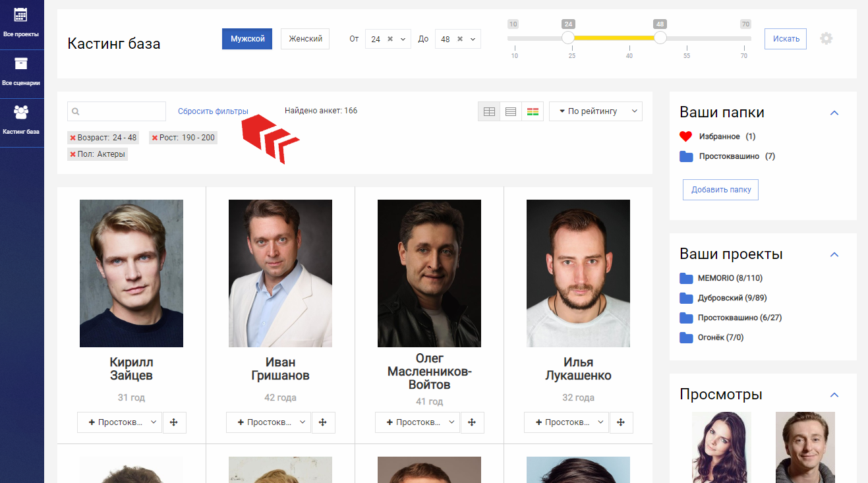Open the folder dropdown arrow for Илья Лукашенко
868x483 pixels.
click(x=600, y=422)
